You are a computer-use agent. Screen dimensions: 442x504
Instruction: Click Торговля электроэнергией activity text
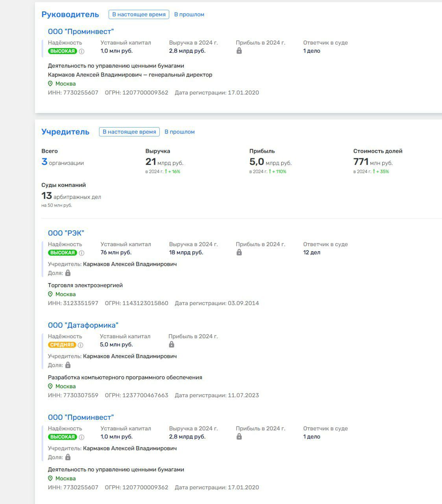pyautogui.click(x=85, y=285)
